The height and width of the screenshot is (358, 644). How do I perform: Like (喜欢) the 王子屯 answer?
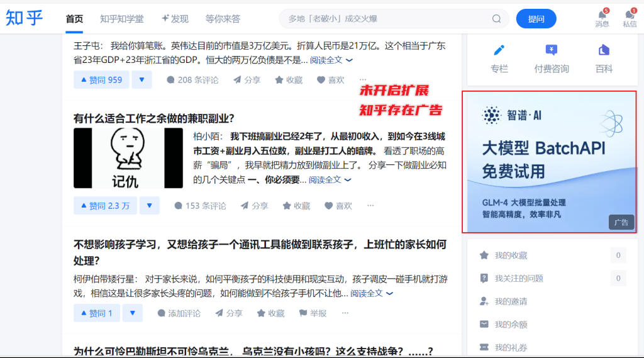point(331,80)
